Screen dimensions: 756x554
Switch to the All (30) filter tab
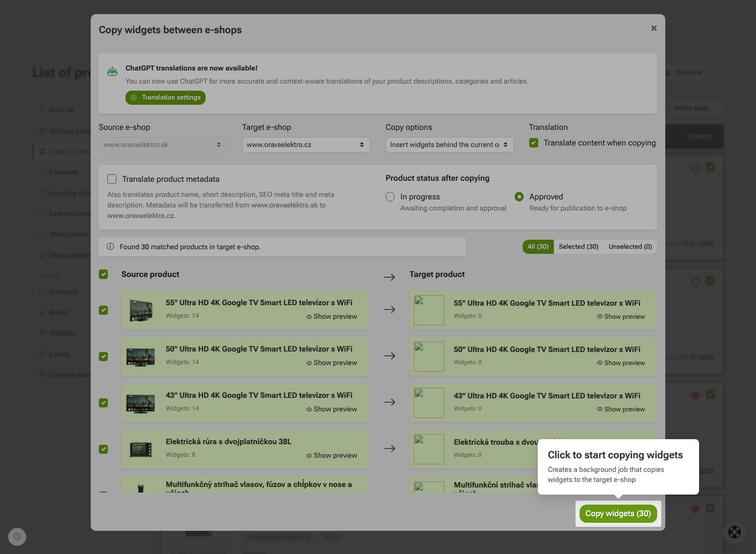click(538, 247)
